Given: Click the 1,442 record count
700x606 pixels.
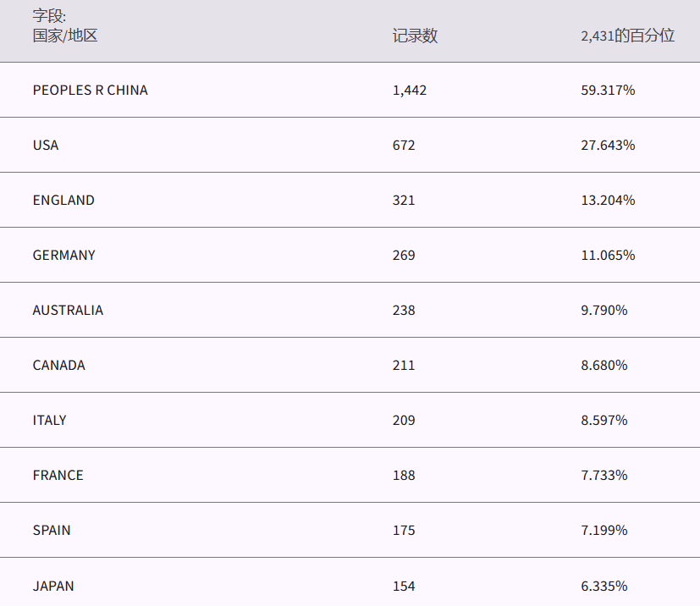Looking at the screenshot, I should [x=410, y=90].
